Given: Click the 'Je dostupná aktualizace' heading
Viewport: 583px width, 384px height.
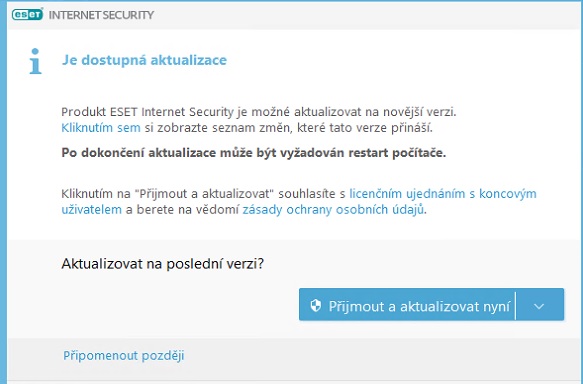Looking at the screenshot, I should 144,60.
